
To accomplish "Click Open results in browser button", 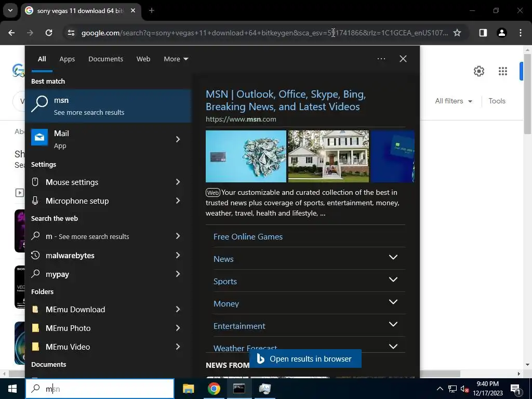I will click(305, 358).
